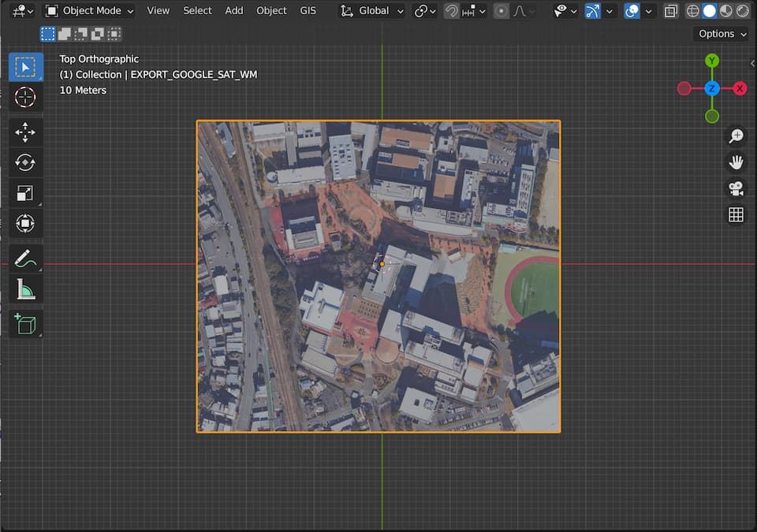This screenshot has width=757, height=532.
Task: Switch to solid viewport shading
Action: coord(709,11)
